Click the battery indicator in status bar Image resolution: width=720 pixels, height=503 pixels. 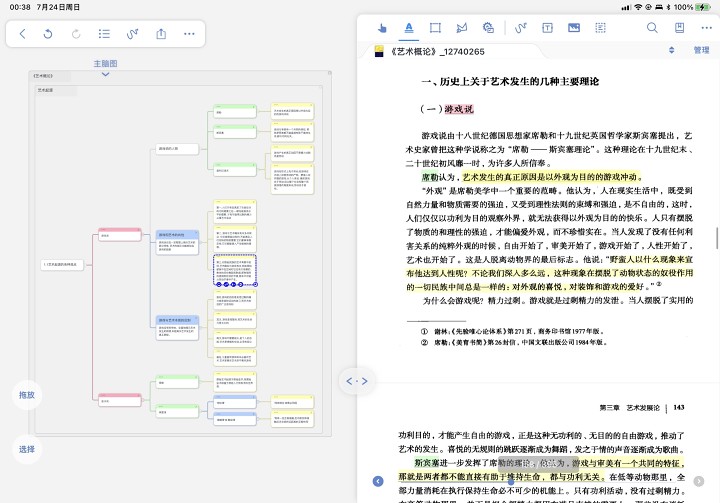[x=703, y=7]
